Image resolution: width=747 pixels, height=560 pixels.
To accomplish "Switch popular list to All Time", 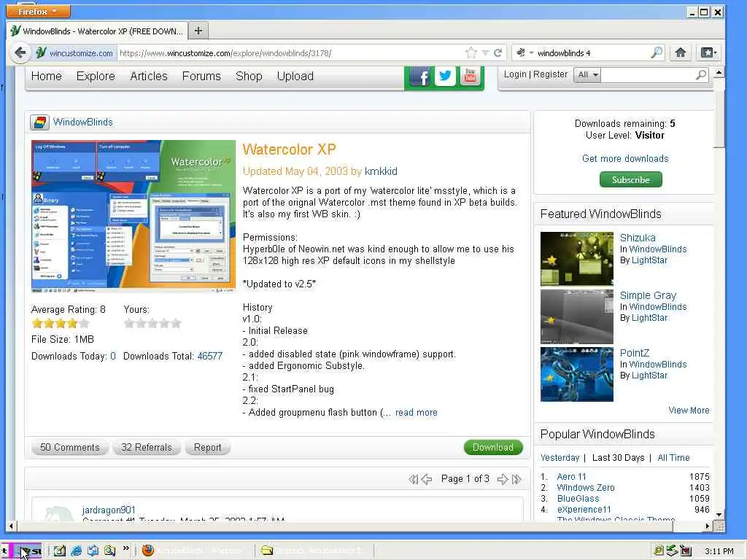I will (x=673, y=458).
